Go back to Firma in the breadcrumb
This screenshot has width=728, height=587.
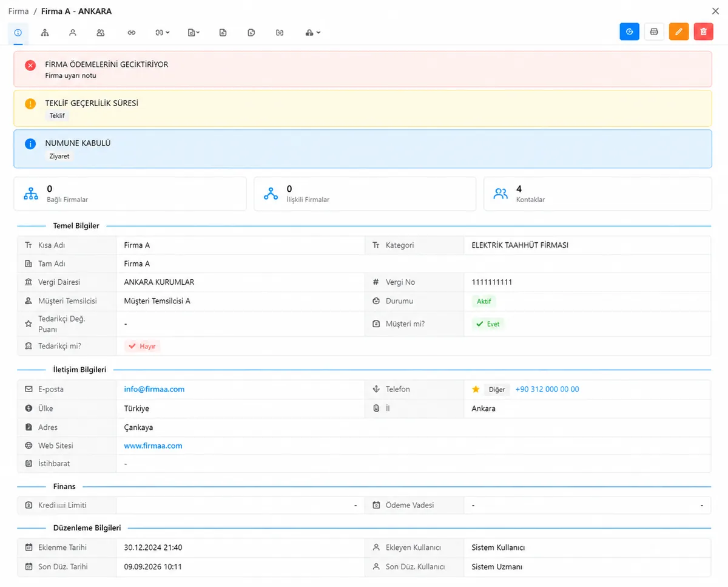[19, 11]
